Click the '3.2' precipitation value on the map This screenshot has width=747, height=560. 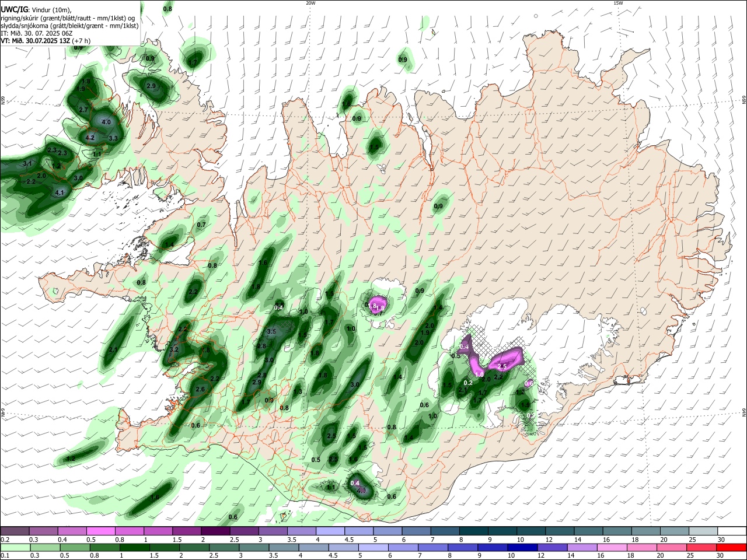pyautogui.click(x=173, y=350)
